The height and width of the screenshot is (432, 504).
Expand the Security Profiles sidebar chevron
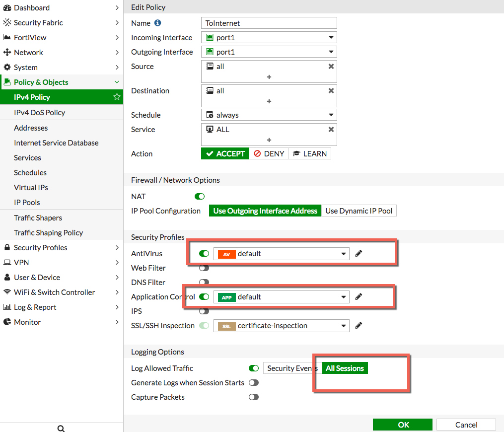(x=117, y=247)
